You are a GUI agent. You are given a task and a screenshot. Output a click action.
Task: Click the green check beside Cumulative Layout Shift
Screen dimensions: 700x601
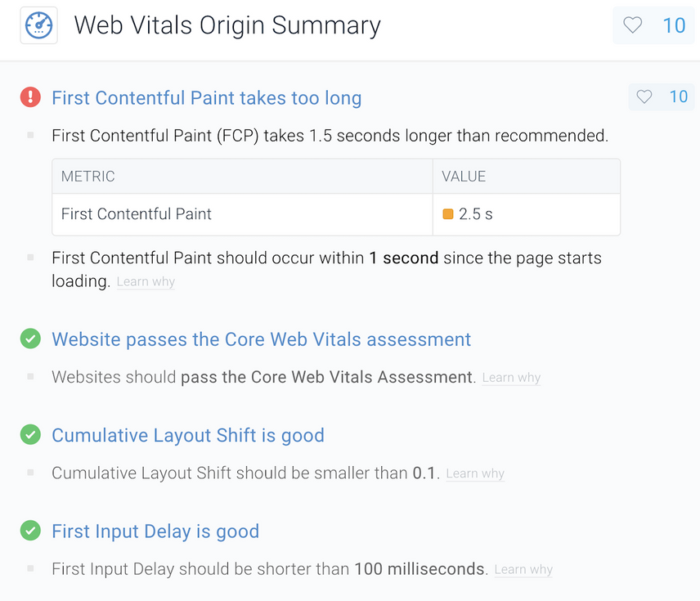[x=30, y=434]
